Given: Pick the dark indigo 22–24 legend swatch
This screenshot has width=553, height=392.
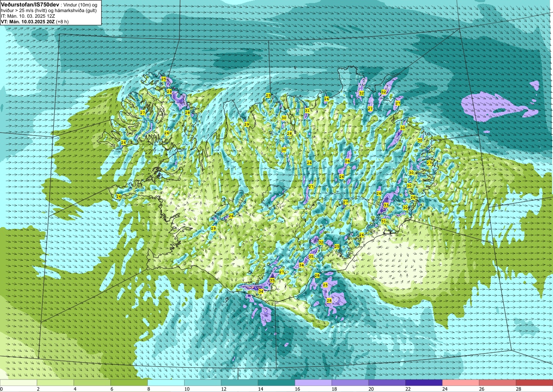Looking at the screenshot, I should [424, 383].
